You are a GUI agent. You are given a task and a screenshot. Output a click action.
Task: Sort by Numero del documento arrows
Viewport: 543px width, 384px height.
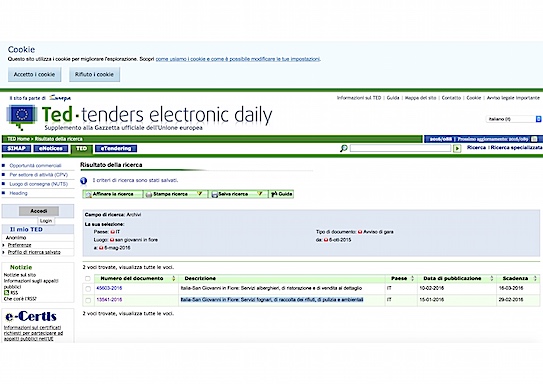tap(173, 278)
